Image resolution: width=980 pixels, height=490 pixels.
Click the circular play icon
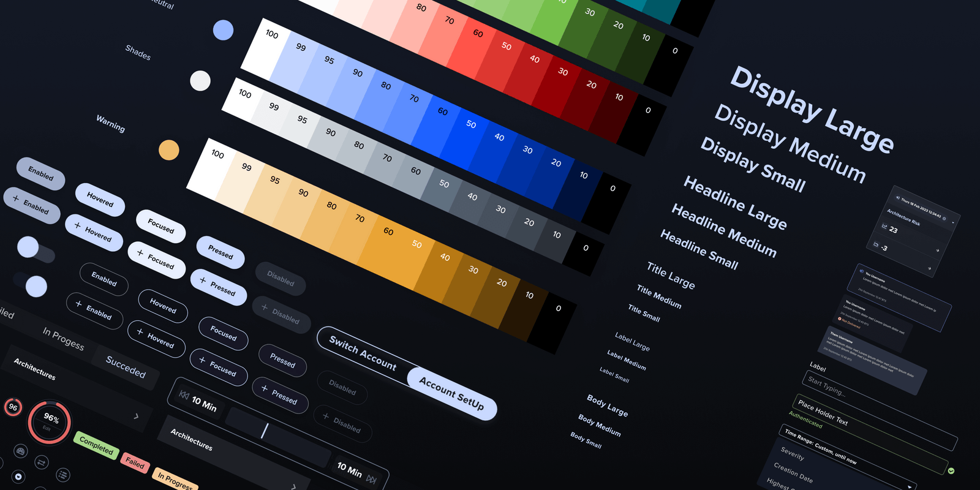point(18,477)
